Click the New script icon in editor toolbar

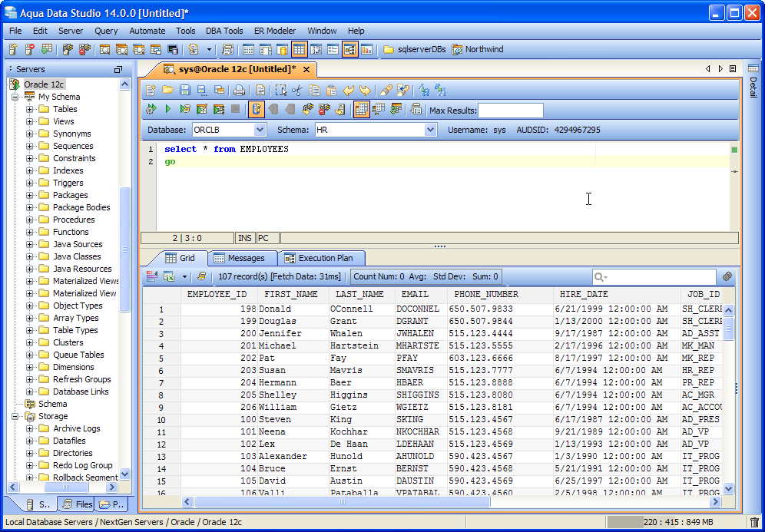point(151,91)
